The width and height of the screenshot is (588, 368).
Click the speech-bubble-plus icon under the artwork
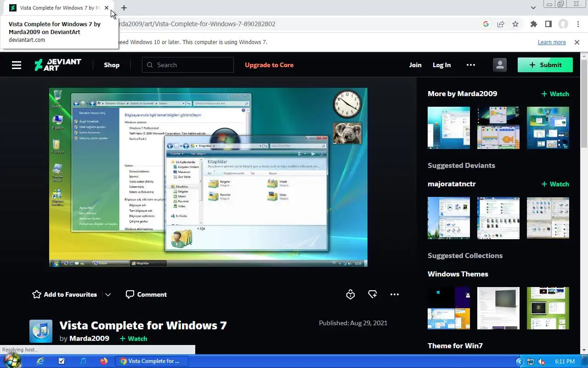tap(373, 294)
